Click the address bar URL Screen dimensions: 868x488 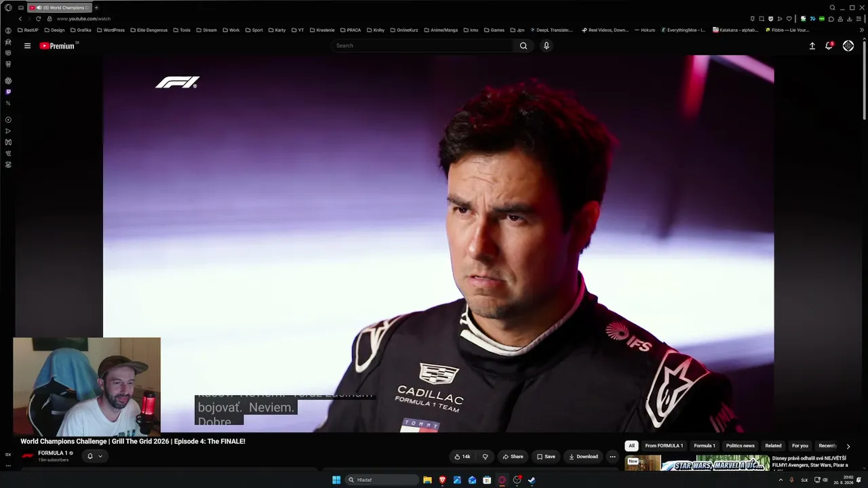(x=83, y=19)
